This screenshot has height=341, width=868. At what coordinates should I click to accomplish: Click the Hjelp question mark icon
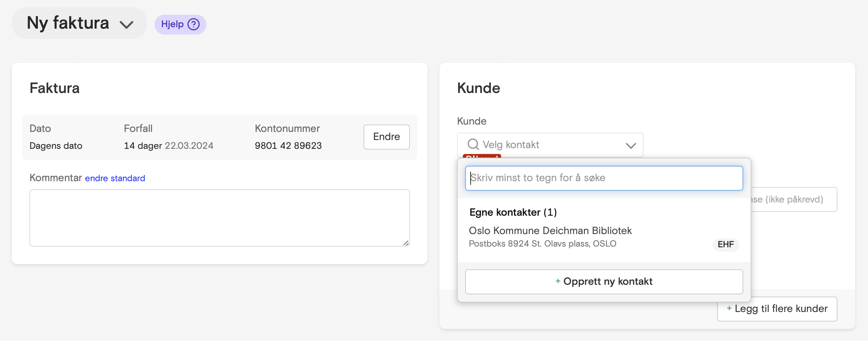click(x=194, y=24)
